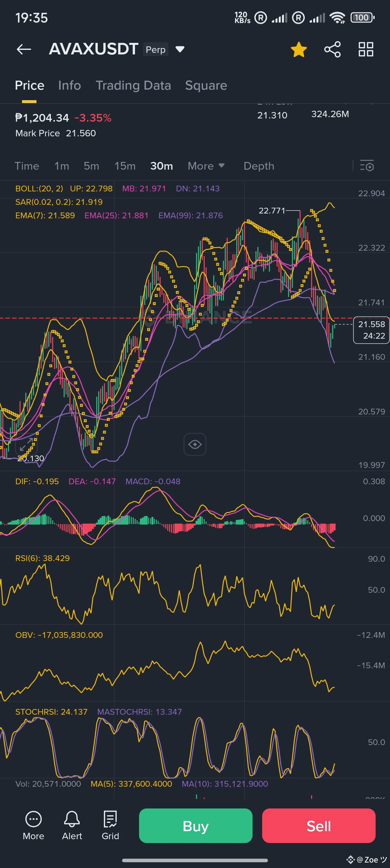Tap the OBV indicator value label
Image resolution: width=390 pixels, height=868 pixels.
pyautogui.click(x=59, y=635)
